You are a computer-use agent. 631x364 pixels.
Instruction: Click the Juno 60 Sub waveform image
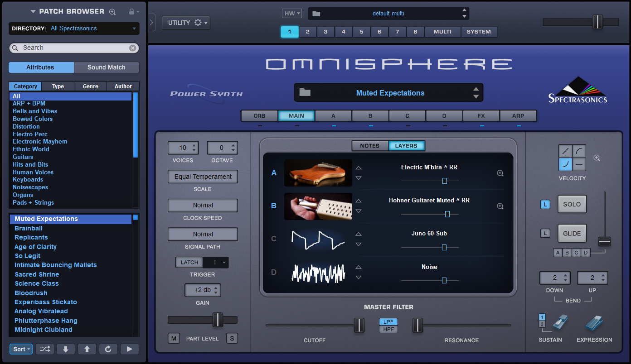point(318,239)
